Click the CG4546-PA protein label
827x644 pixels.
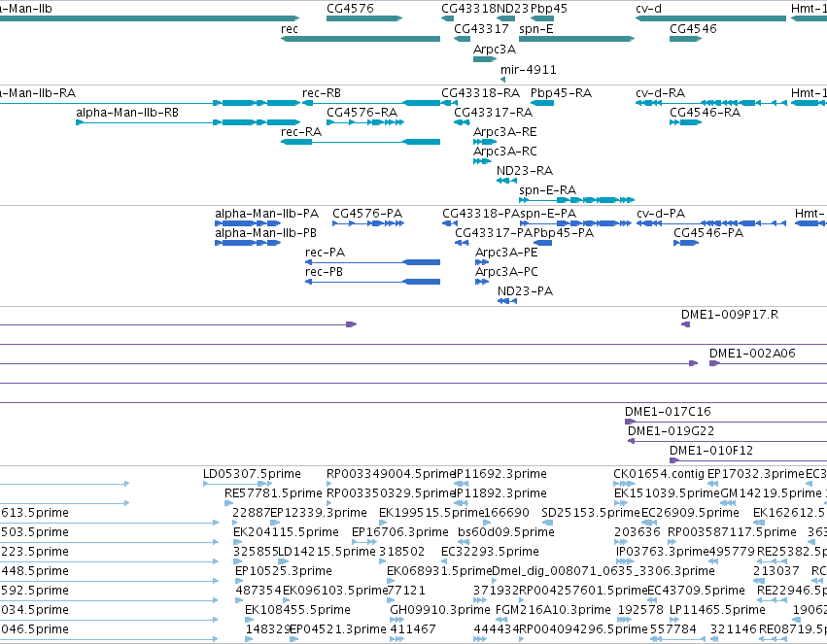(708, 233)
